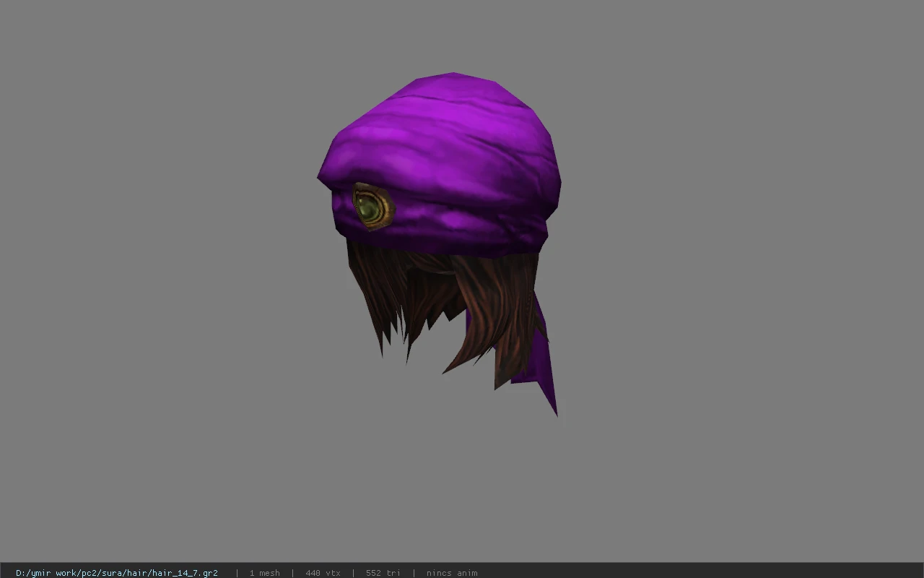Click the '440 vtx' vertex count
This screenshot has width=924, height=578.
pyautogui.click(x=323, y=573)
